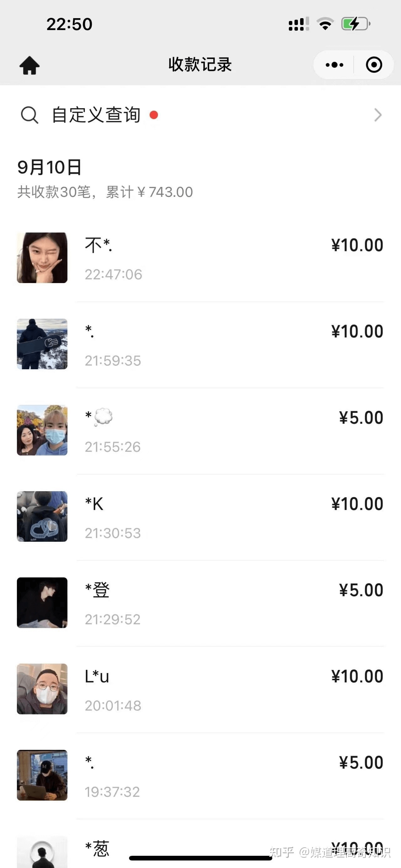
Task: Open 自定义查询 custom query
Action: tap(96, 115)
